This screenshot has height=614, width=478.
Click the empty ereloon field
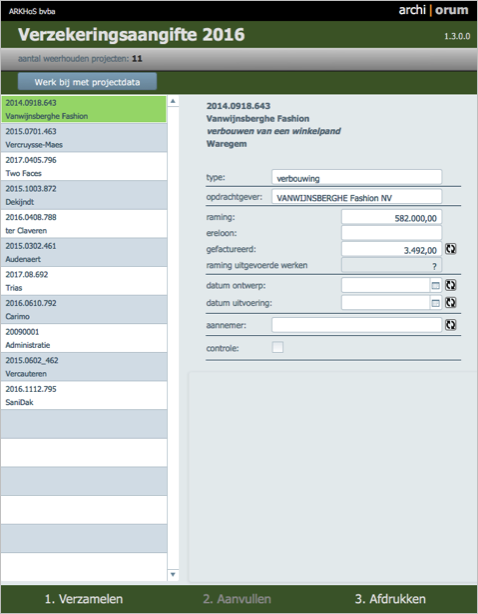pos(391,233)
